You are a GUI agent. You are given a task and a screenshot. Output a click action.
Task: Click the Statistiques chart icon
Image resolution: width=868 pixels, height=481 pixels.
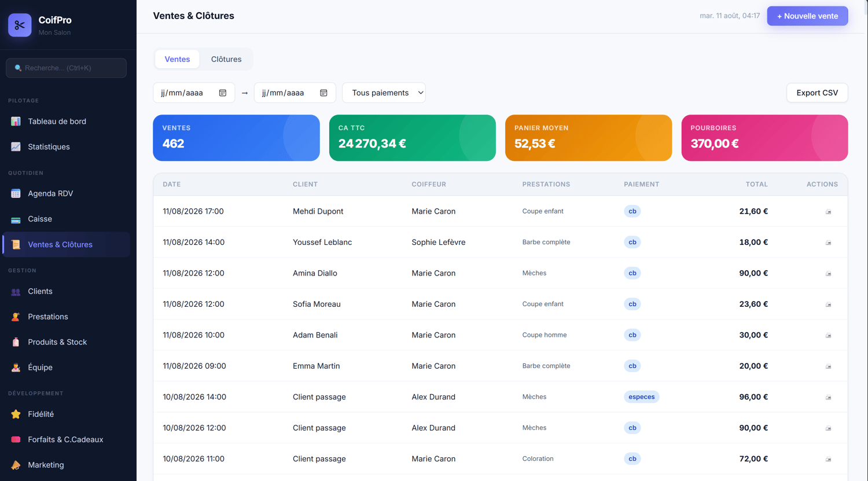16,147
